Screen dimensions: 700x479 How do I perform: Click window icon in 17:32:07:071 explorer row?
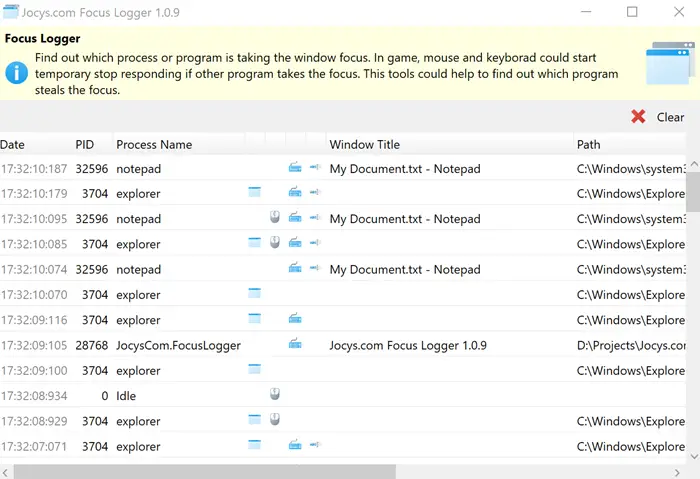[254, 445]
